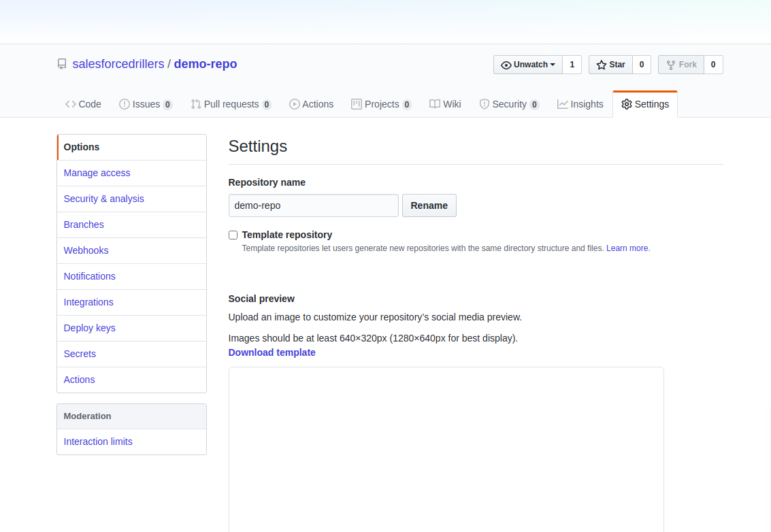Enable the Template repository checkbox

tap(233, 235)
